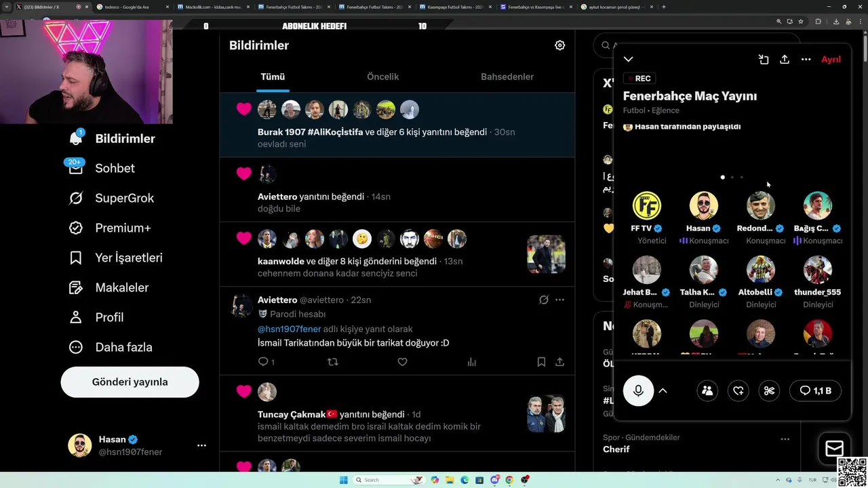
Task: Switch to Öncelik tab
Action: 382,77
